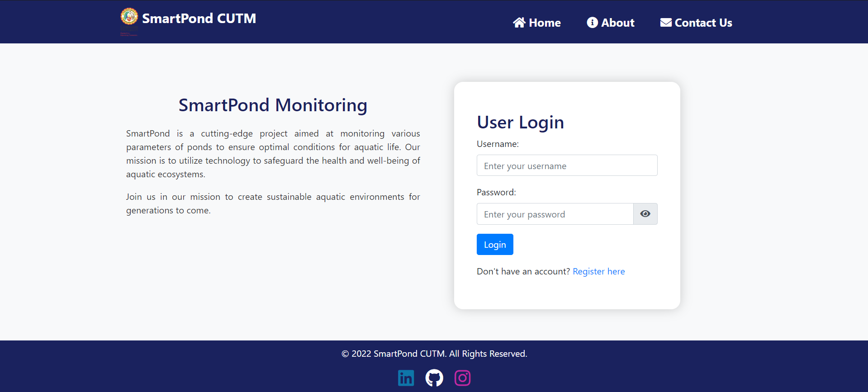Click the SmartPond Monitoring heading
868x392 pixels.
[273, 105]
